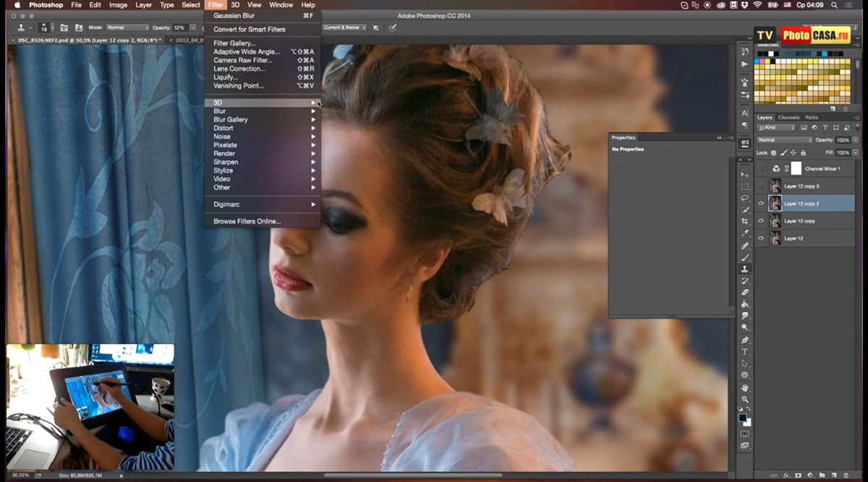Toggle Lock image pixels brush icon

(783, 153)
